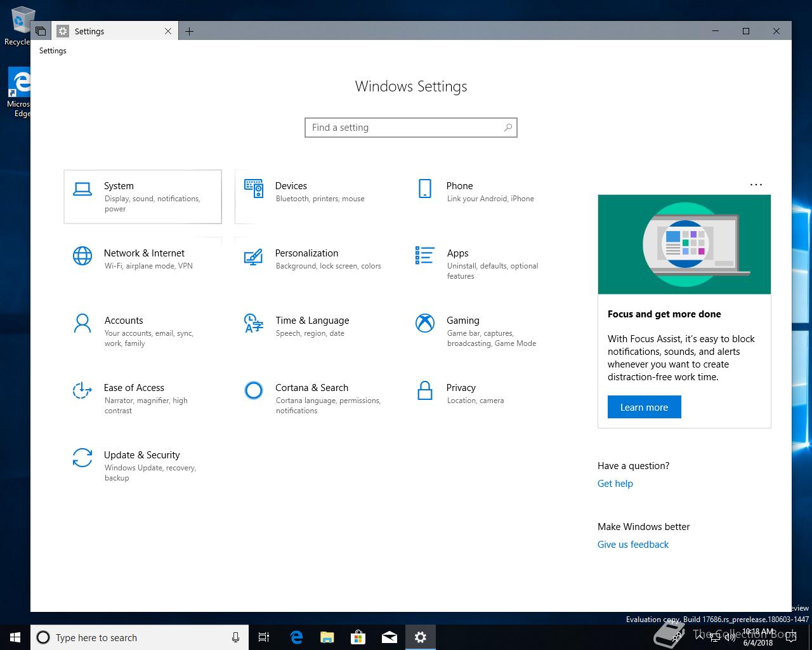Click the Devices category title
This screenshot has height=650, width=812.
pyautogui.click(x=291, y=186)
